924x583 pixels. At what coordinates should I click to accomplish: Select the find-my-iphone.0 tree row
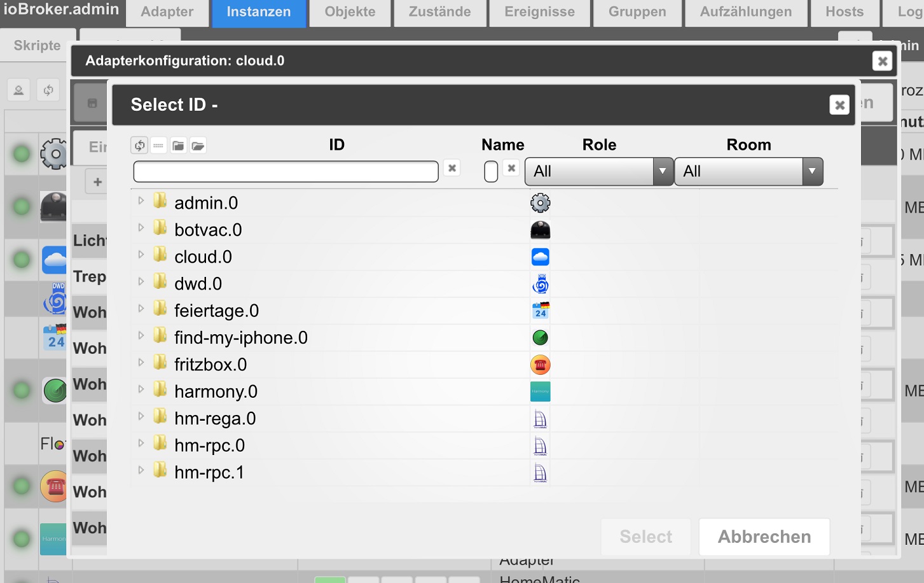[x=485, y=338]
